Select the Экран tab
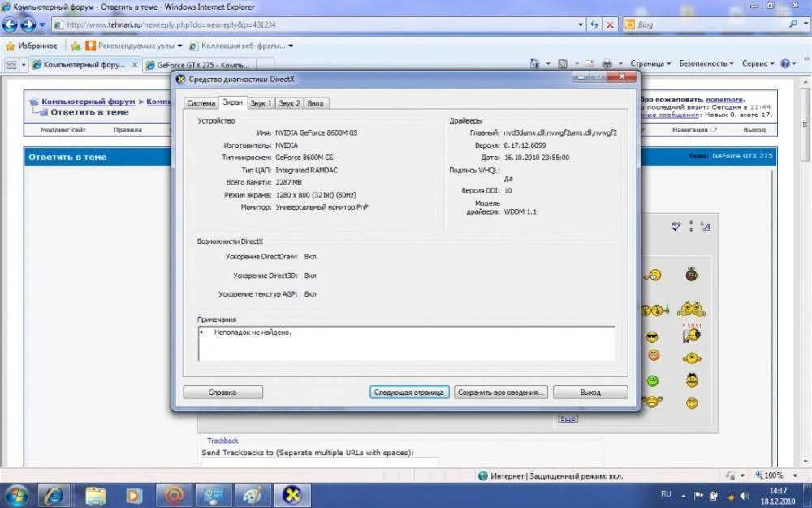Image resolution: width=812 pixels, height=508 pixels. coord(232,102)
